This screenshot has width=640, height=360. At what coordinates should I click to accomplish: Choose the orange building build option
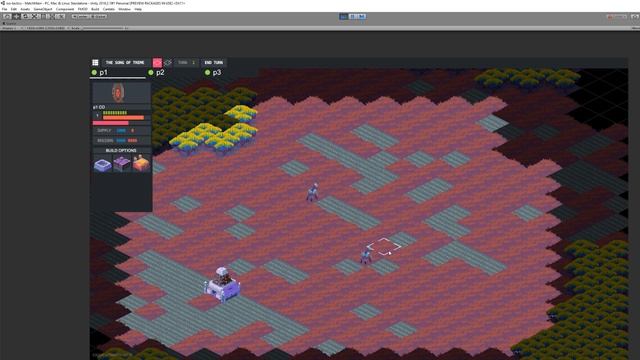(141, 163)
